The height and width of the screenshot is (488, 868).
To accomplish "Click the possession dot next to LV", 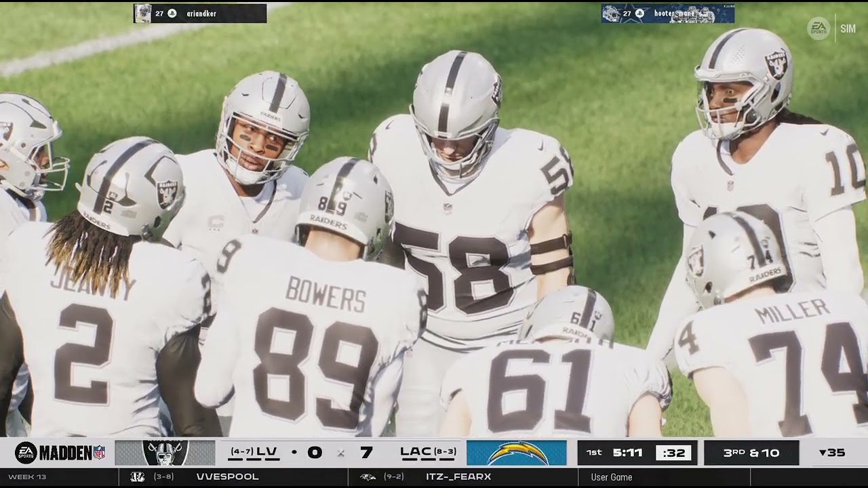I will click(x=294, y=452).
